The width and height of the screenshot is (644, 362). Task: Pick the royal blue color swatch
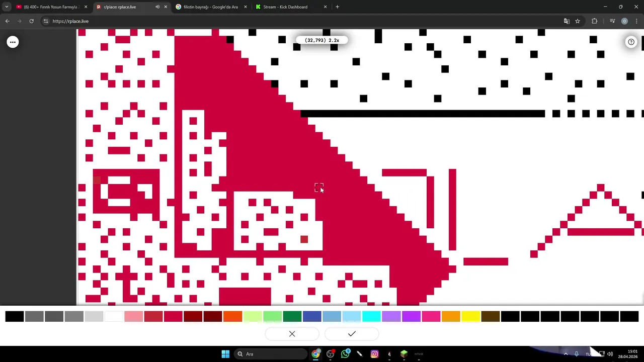click(312, 317)
